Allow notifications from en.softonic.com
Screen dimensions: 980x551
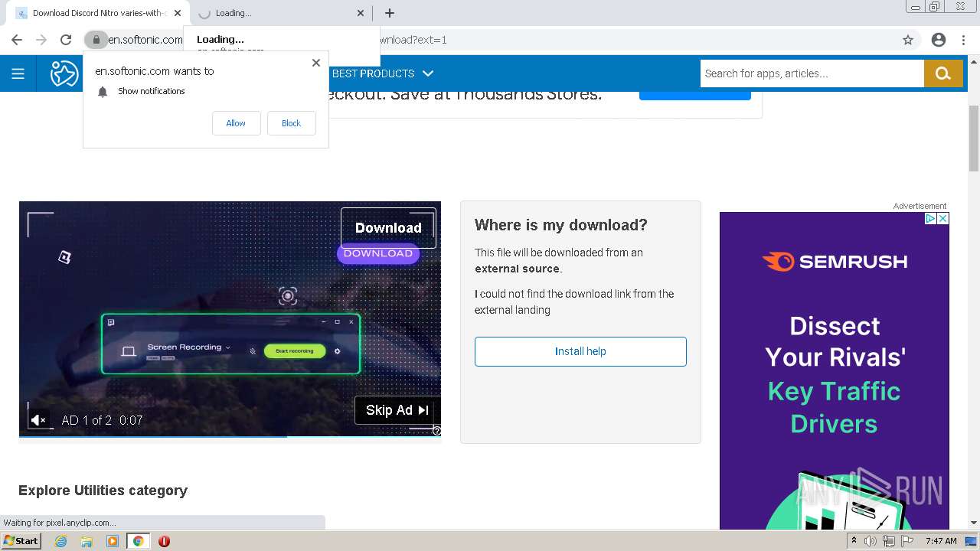point(236,123)
